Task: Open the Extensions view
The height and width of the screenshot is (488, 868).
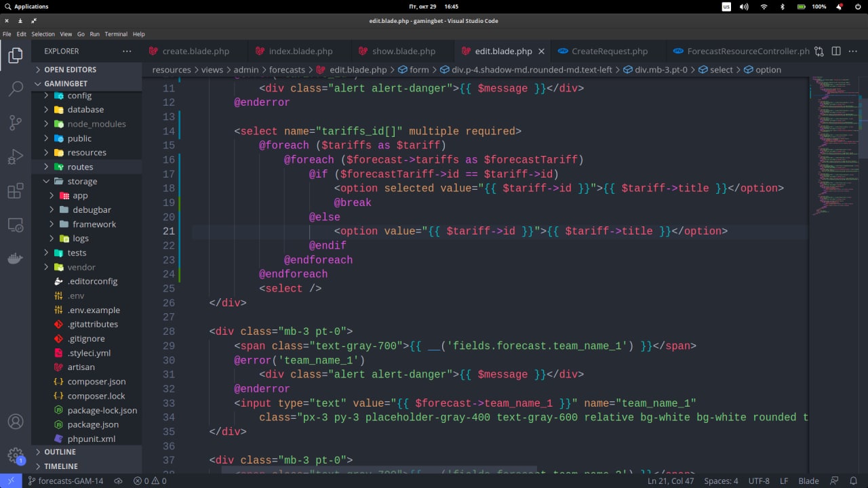Action: tap(15, 191)
